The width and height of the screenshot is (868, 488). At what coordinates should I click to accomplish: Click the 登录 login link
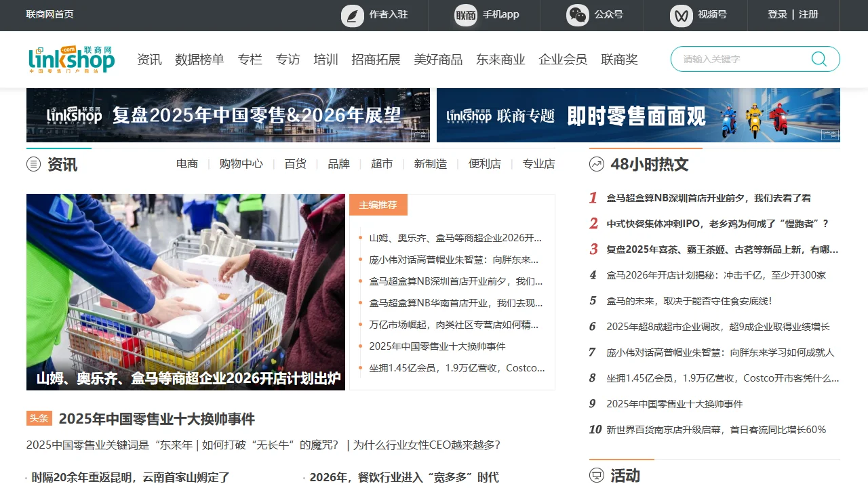pyautogui.click(x=777, y=14)
